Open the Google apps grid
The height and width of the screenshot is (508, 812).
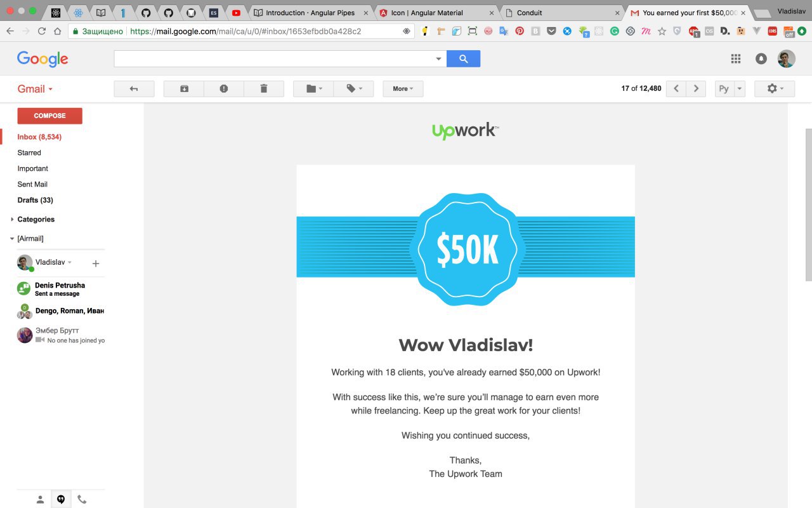click(736, 59)
